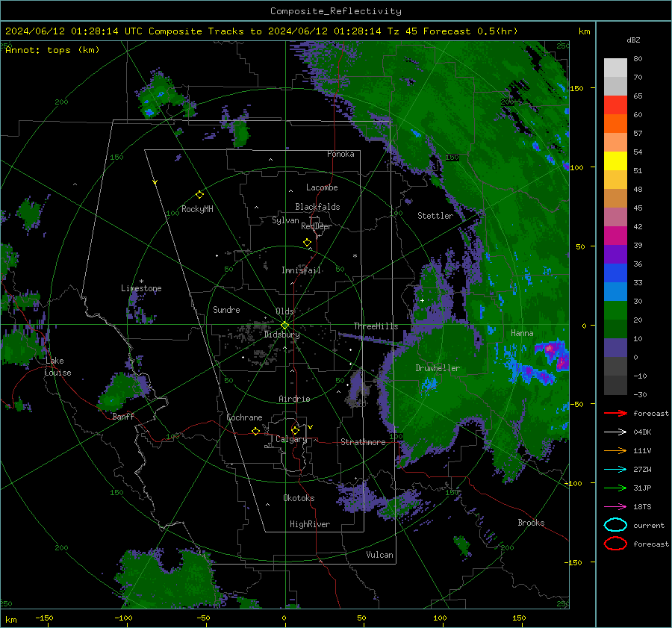Click the Ponoka town label

click(340, 154)
